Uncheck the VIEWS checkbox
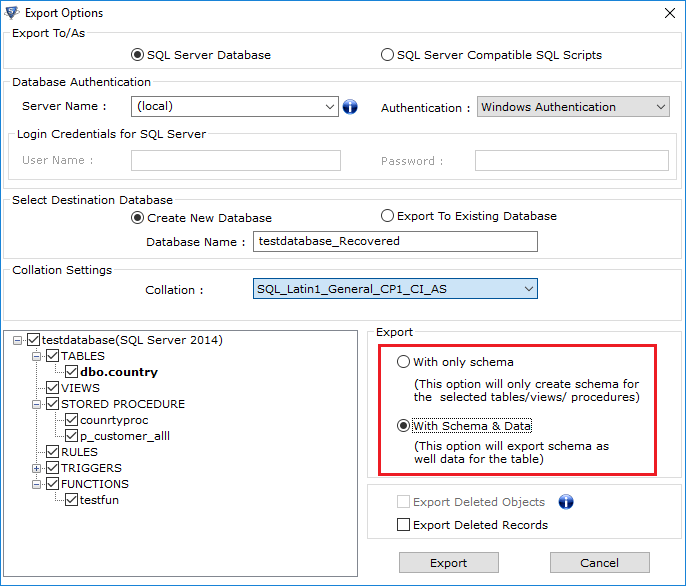686x586 pixels. point(52,387)
